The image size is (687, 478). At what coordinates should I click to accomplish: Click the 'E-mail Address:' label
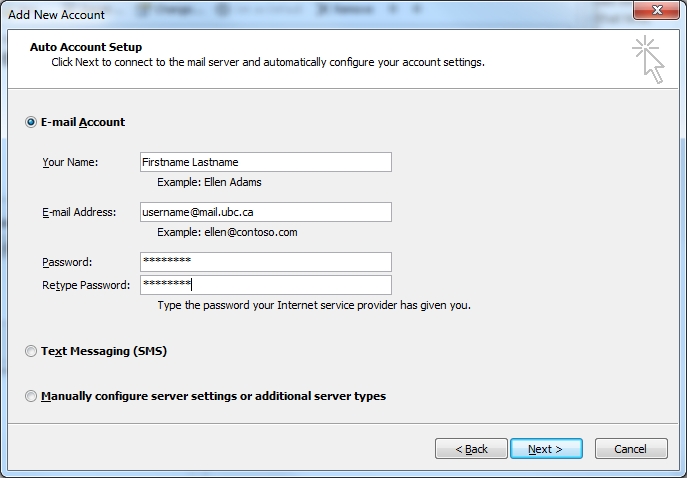pyautogui.click(x=79, y=212)
